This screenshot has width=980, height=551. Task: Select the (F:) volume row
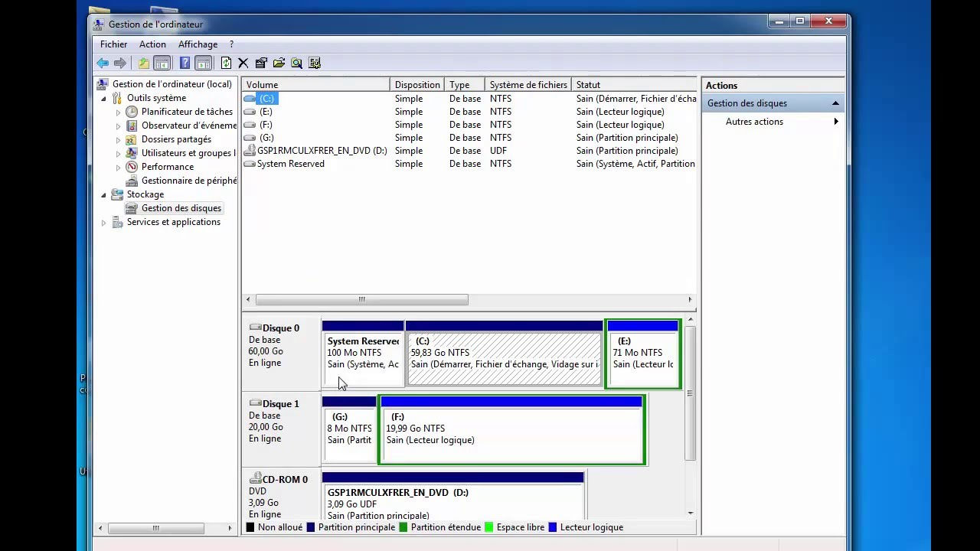coord(469,125)
